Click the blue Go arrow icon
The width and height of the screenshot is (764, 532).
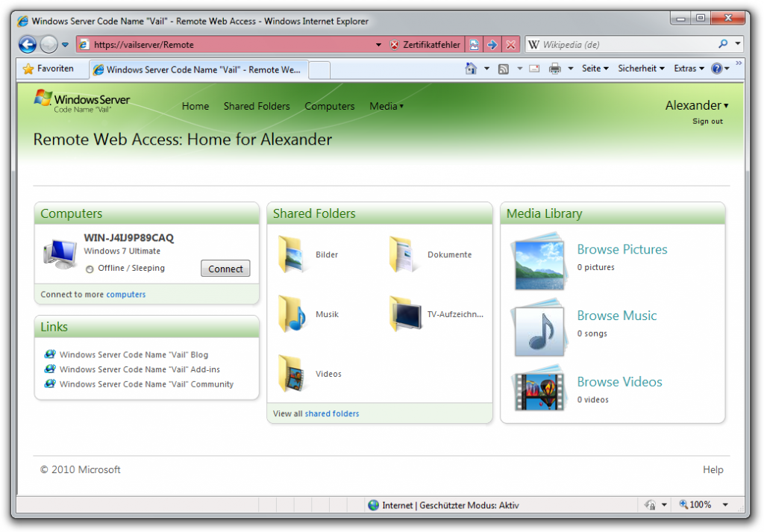(492, 45)
